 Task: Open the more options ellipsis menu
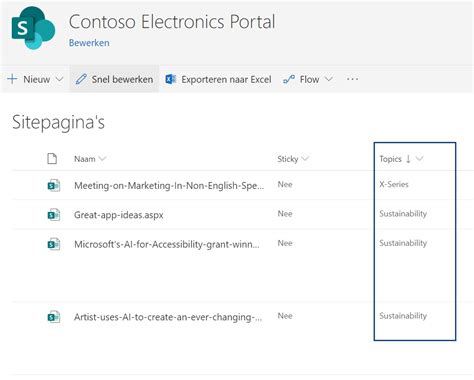coord(352,79)
